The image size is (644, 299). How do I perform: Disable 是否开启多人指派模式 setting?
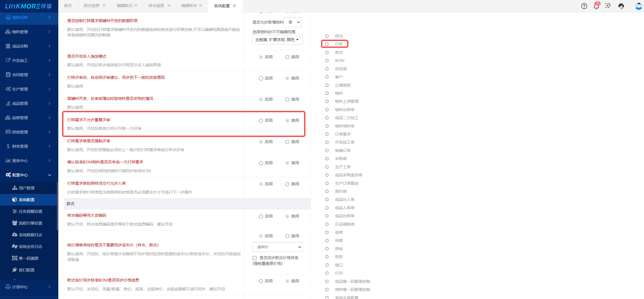tap(287, 57)
